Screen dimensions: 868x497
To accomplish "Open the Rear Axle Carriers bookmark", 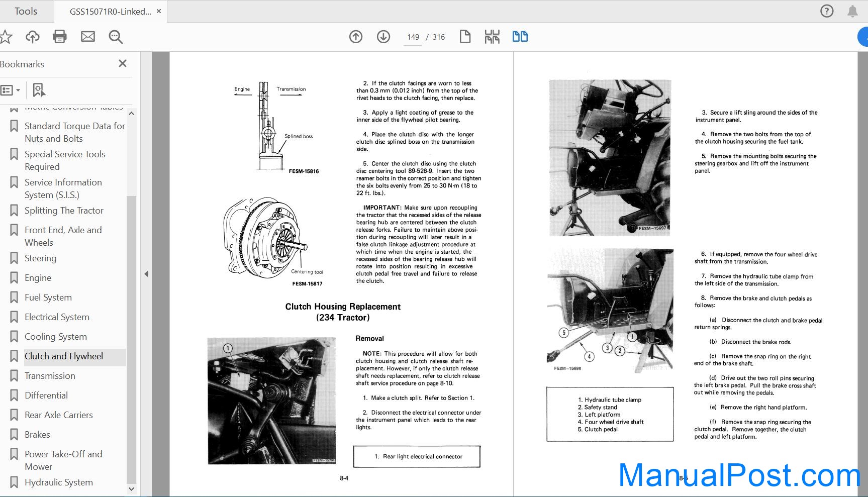I will (x=59, y=415).
